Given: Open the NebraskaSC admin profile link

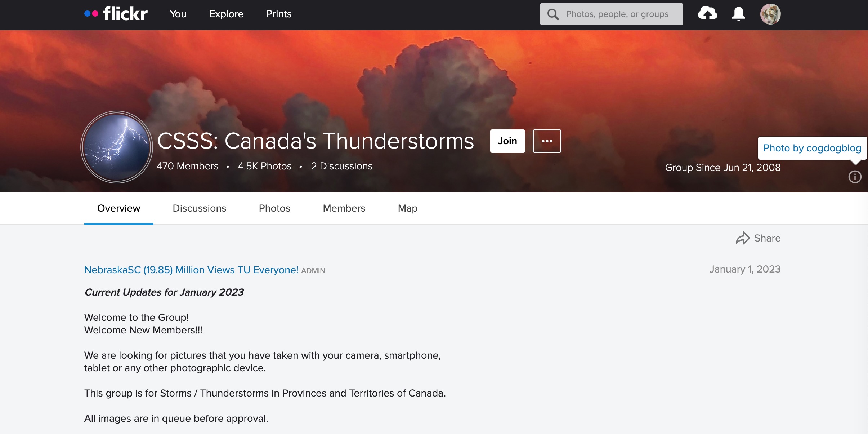Looking at the screenshot, I should tap(191, 270).
